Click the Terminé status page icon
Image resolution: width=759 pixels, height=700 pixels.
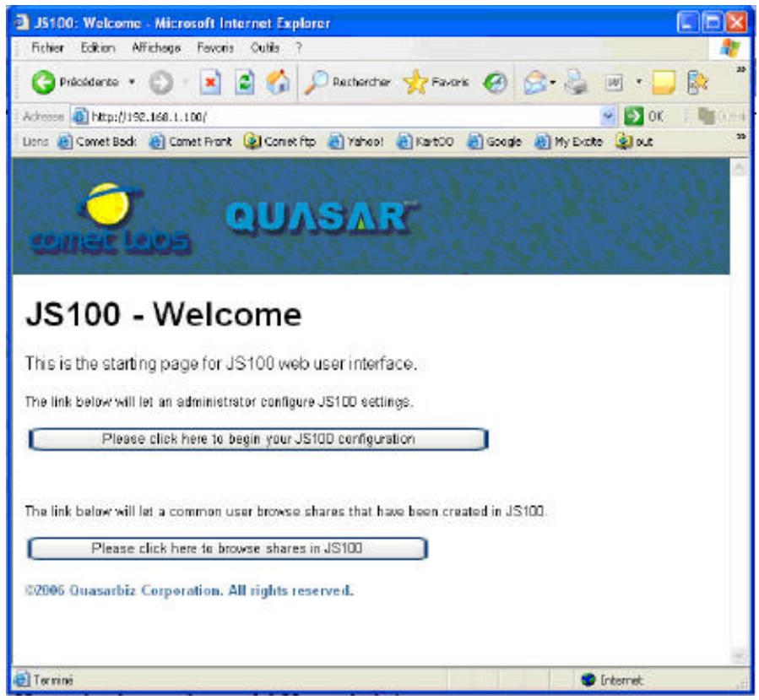click(x=22, y=680)
